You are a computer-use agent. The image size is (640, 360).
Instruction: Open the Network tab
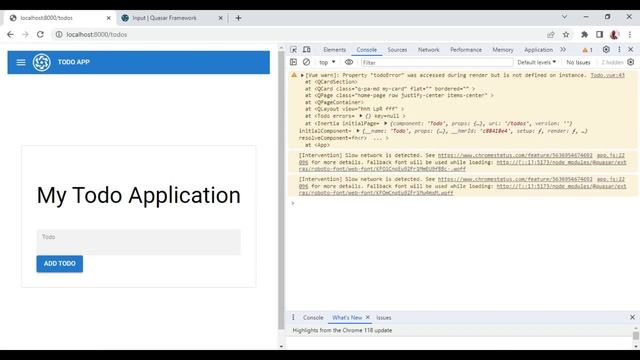coord(429,50)
